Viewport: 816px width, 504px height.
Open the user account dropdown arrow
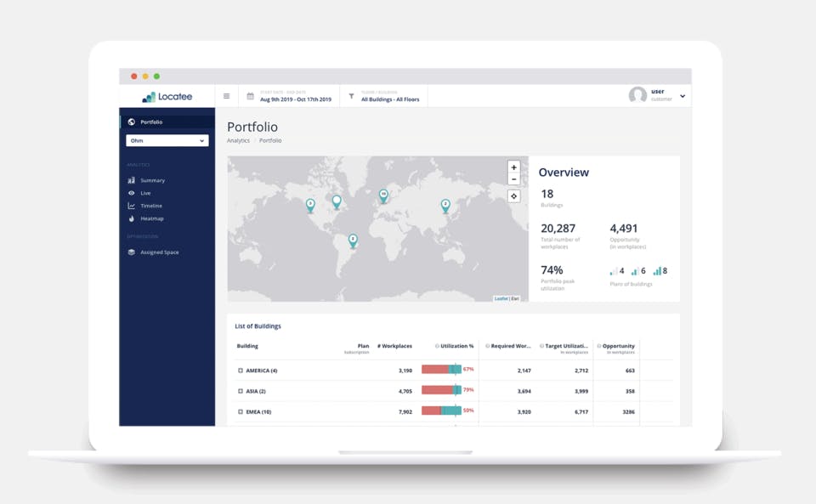pos(683,96)
